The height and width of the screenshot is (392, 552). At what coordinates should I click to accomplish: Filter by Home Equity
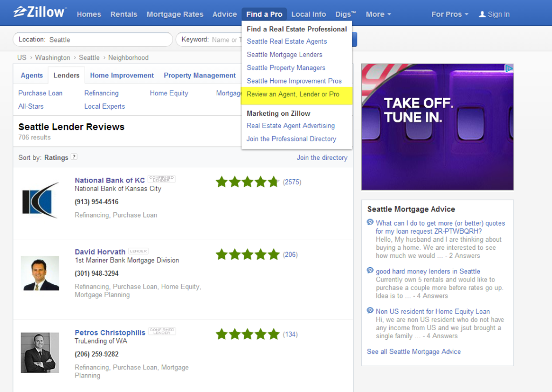click(x=169, y=93)
